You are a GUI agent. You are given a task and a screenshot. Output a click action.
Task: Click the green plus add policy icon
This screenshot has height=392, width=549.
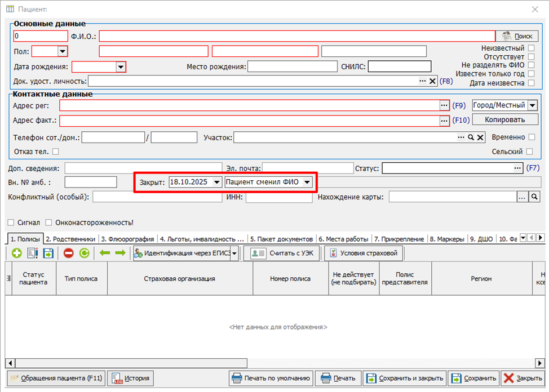click(16, 253)
